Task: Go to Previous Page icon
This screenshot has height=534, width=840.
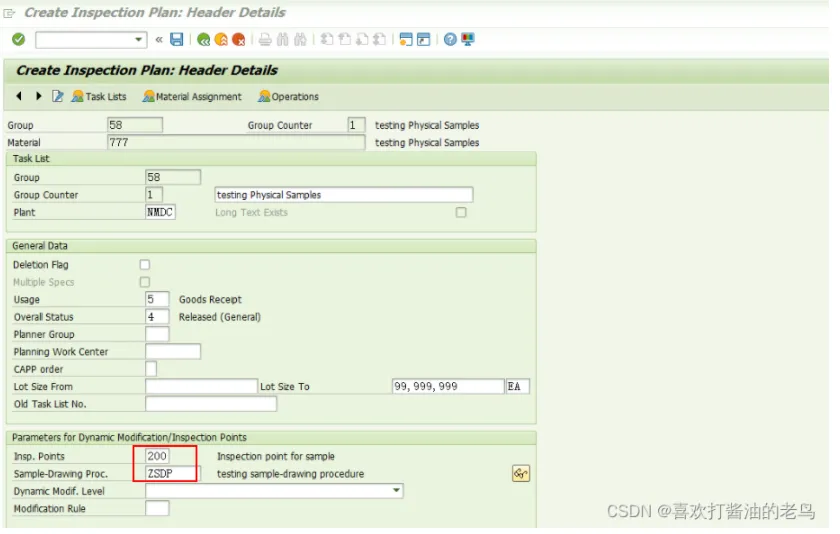Action: click(x=344, y=40)
